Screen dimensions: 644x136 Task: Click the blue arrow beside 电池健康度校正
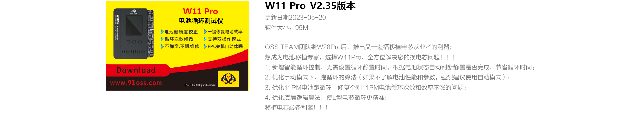pos(162,32)
